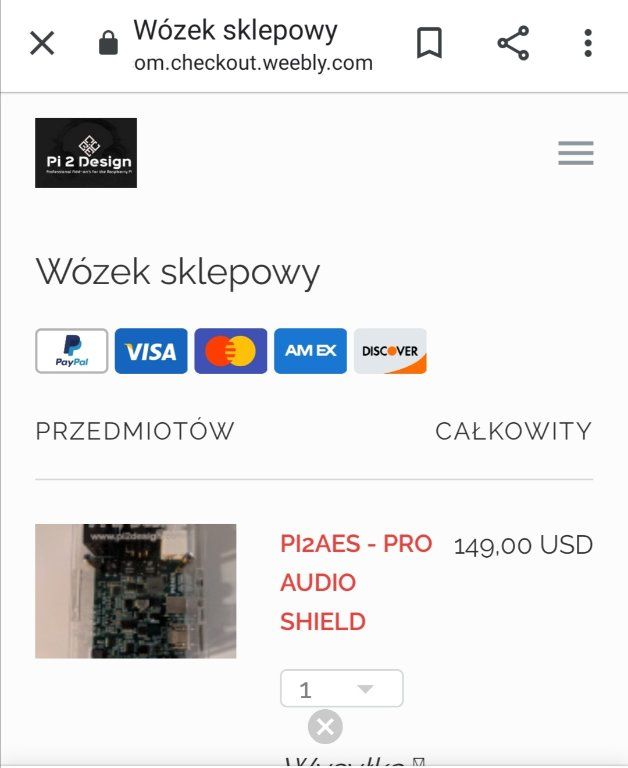
Task: Open the hamburger navigation menu
Action: coord(576,153)
